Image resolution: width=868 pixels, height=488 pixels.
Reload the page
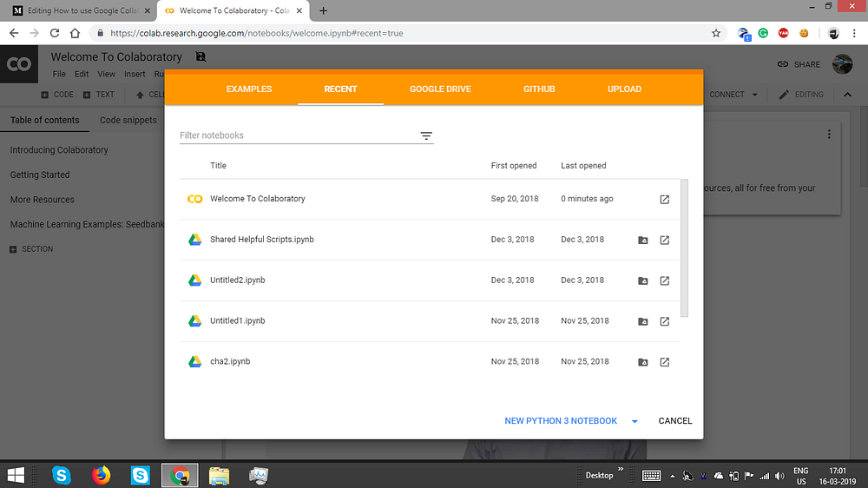54,33
